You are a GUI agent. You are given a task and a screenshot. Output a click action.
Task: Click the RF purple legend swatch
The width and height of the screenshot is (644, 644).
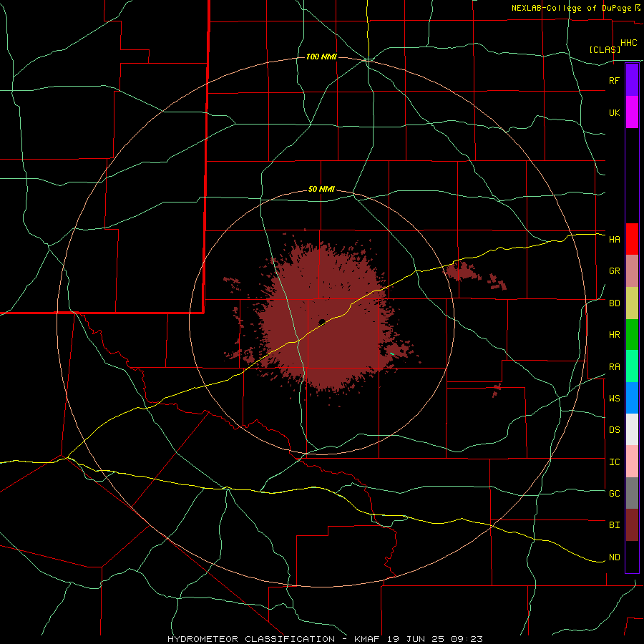pos(632,80)
